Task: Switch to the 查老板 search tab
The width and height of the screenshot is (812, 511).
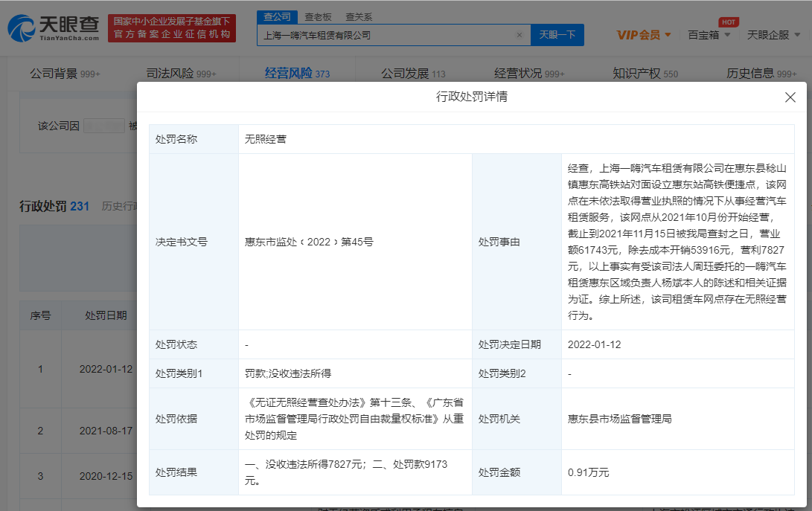Action: point(318,16)
